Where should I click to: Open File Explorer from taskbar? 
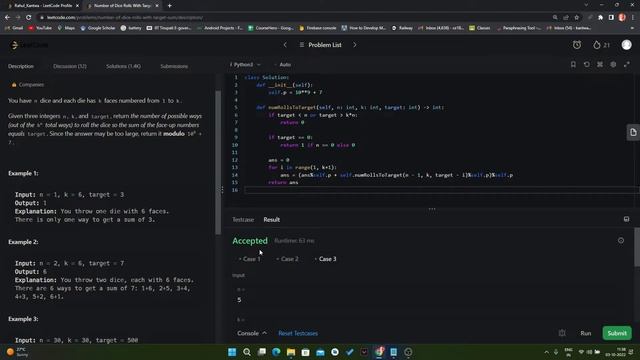tap(291, 352)
